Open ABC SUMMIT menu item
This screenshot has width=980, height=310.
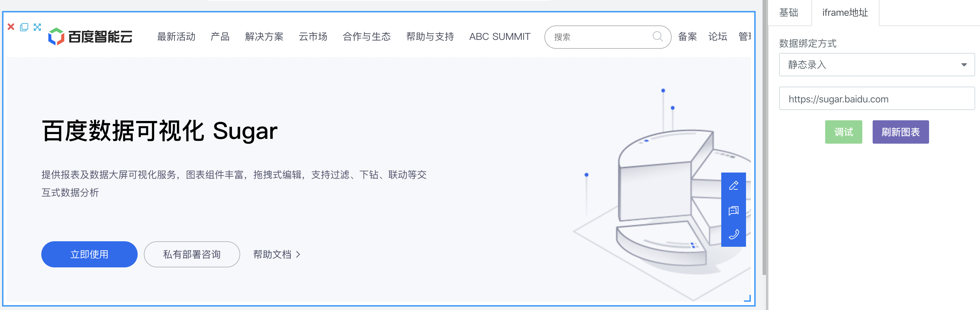500,36
